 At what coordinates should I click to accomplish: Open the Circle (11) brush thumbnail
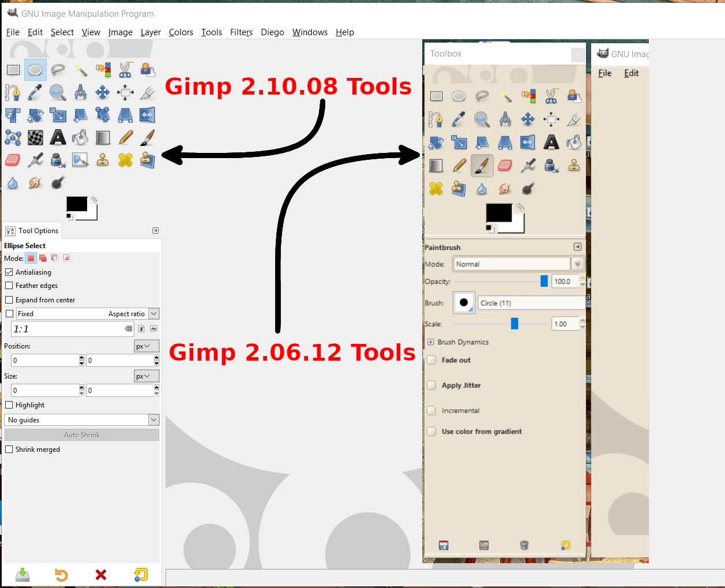coord(464,303)
